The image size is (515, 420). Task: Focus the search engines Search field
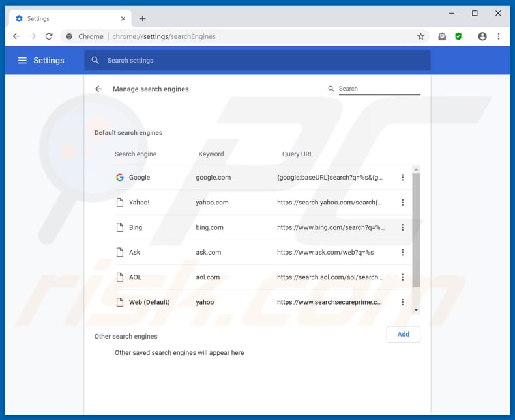point(379,89)
